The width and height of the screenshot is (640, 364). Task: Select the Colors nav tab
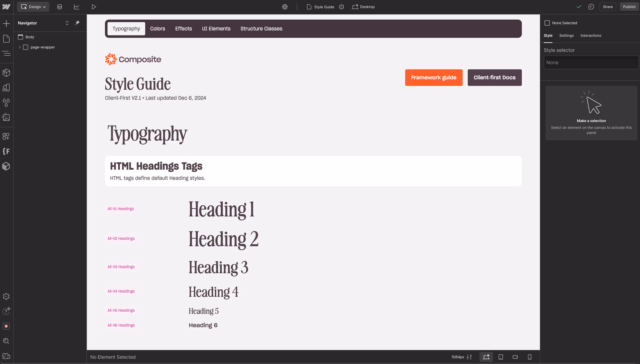click(157, 28)
